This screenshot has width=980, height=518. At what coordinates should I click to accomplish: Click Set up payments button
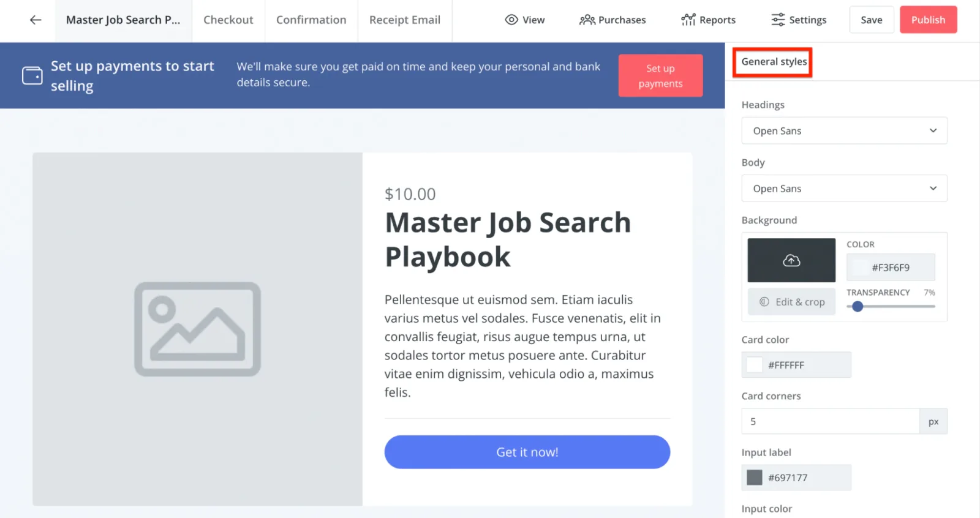coord(660,76)
